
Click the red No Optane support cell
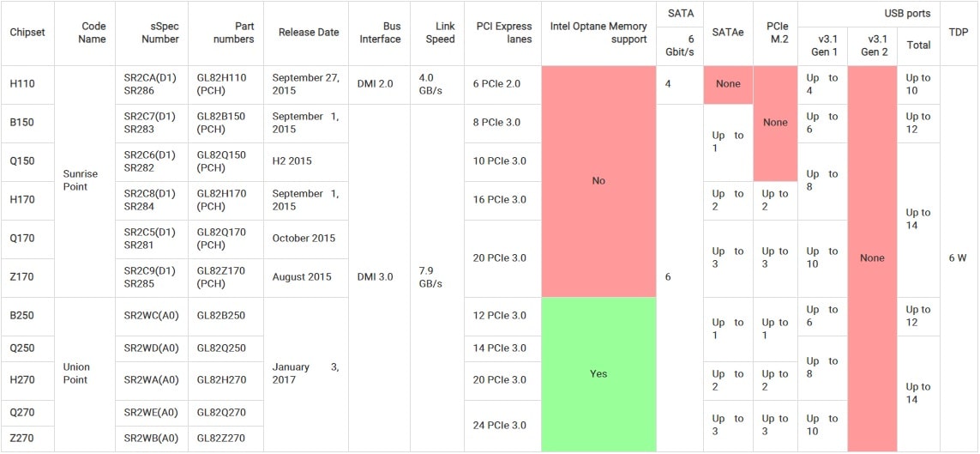click(x=598, y=180)
